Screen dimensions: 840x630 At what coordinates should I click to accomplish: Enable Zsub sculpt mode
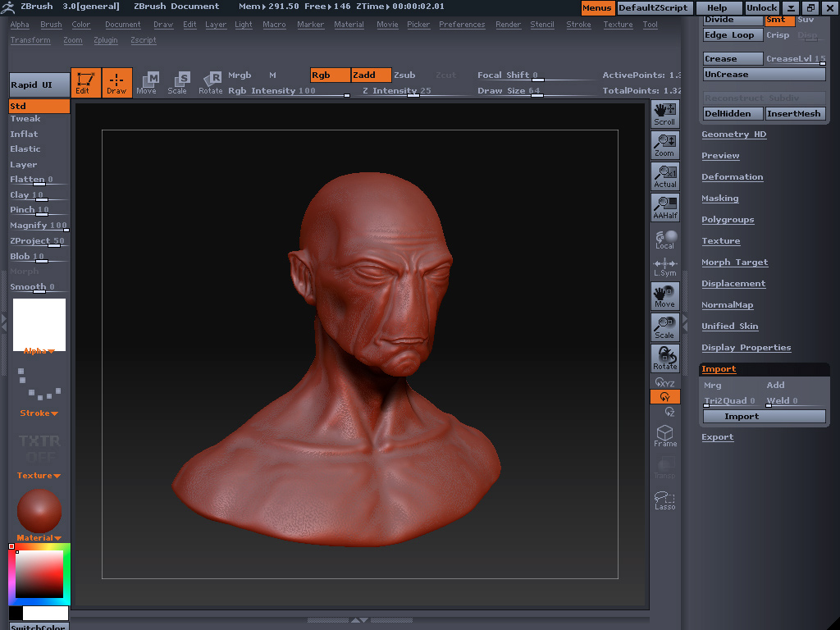(404, 75)
